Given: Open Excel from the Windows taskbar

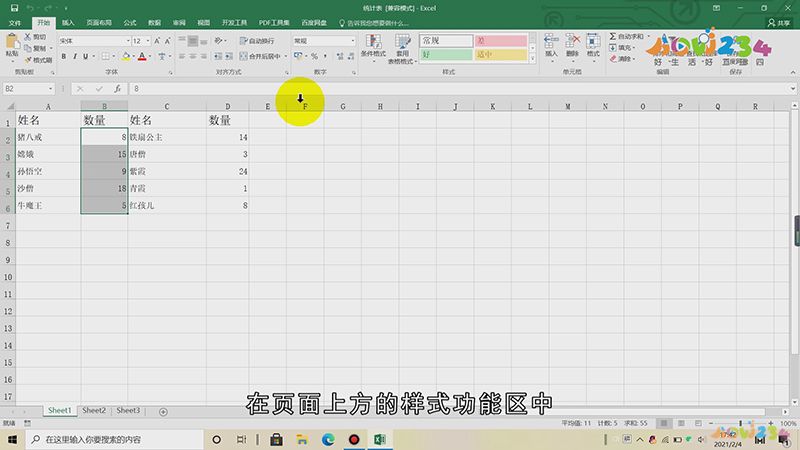Looking at the screenshot, I should [x=380, y=439].
